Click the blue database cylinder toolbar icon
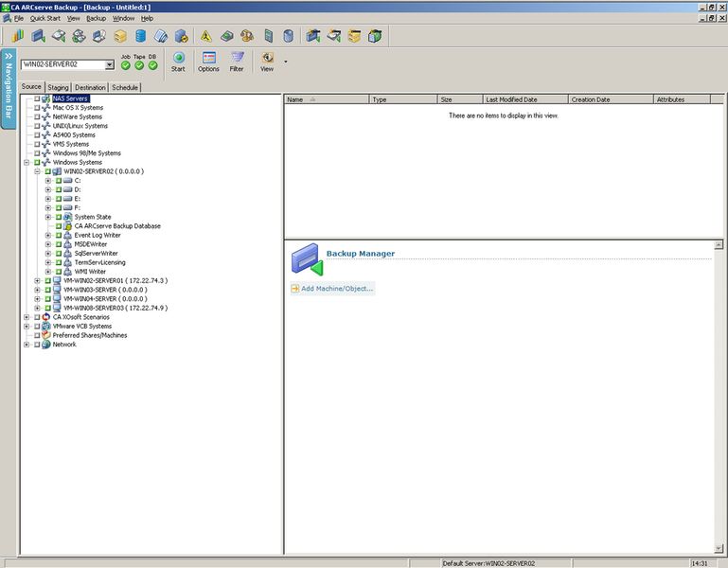Screen dimensions: 728x568 click(x=140, y=36)
